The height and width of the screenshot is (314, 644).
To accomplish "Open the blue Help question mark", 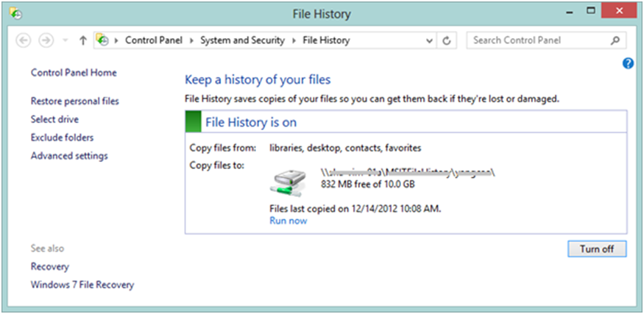I will click(x=628, y=63).
